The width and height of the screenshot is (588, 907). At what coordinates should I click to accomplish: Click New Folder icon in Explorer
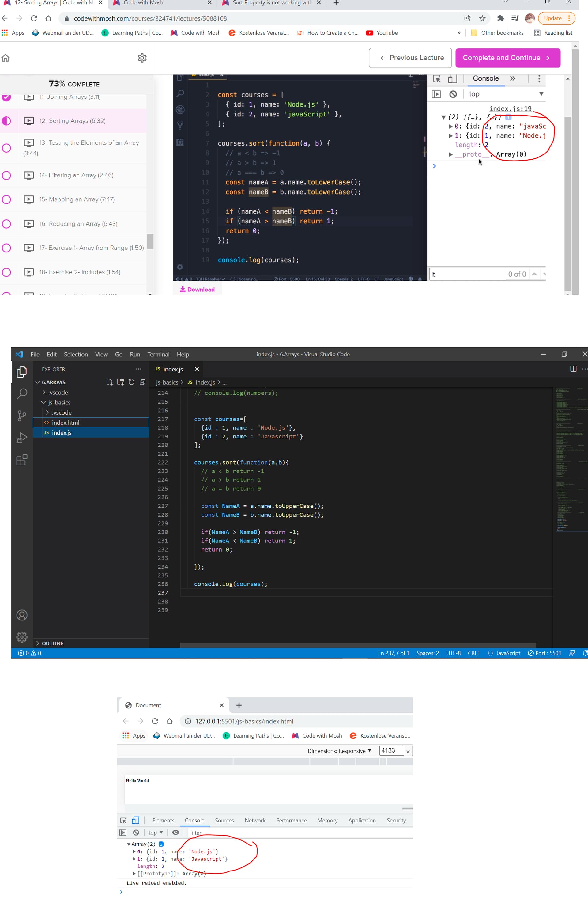(121, 382)
